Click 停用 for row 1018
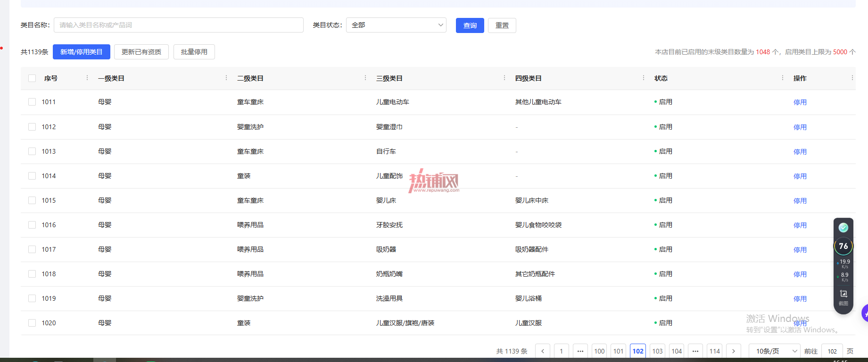Screen dimensions: 868x362 (800, 274)
